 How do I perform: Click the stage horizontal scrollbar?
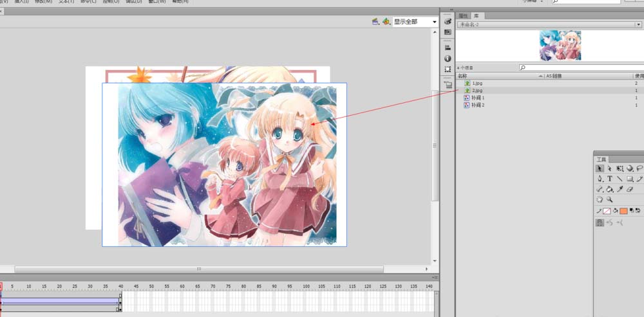pos(199,269)
